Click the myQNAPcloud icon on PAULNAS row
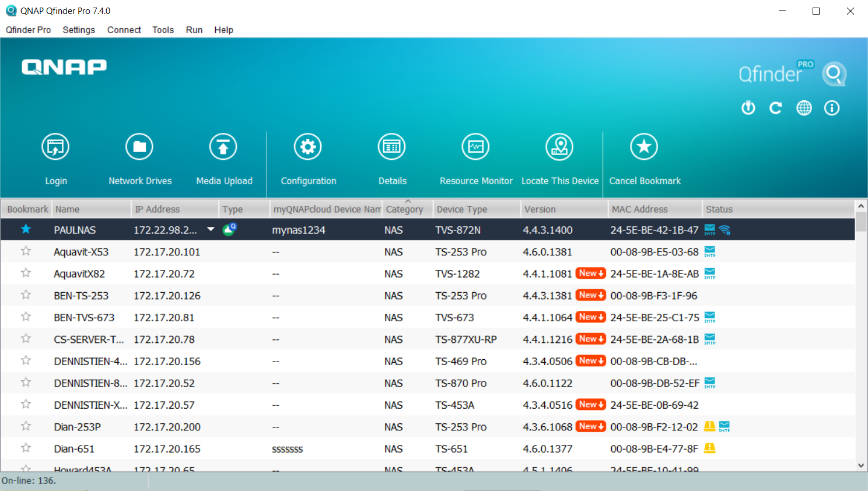This screenshot has height=491, width=868. [230, 229]
